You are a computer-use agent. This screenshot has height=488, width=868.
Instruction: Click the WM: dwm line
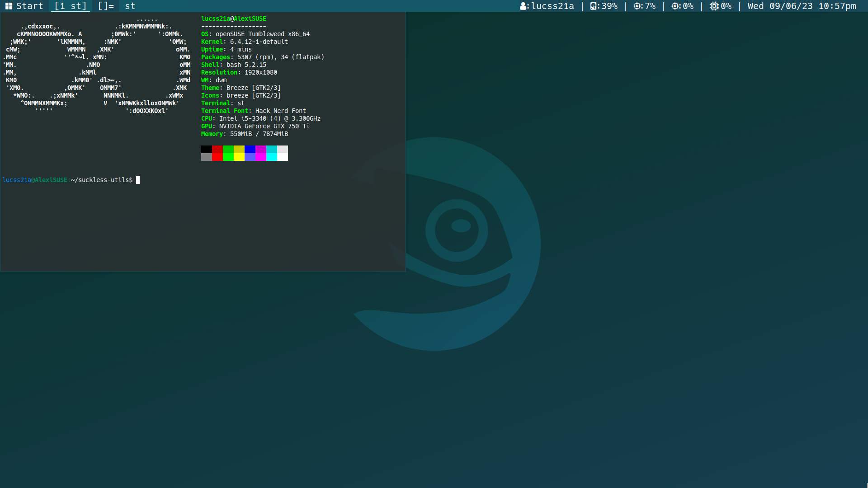(214, 80)
